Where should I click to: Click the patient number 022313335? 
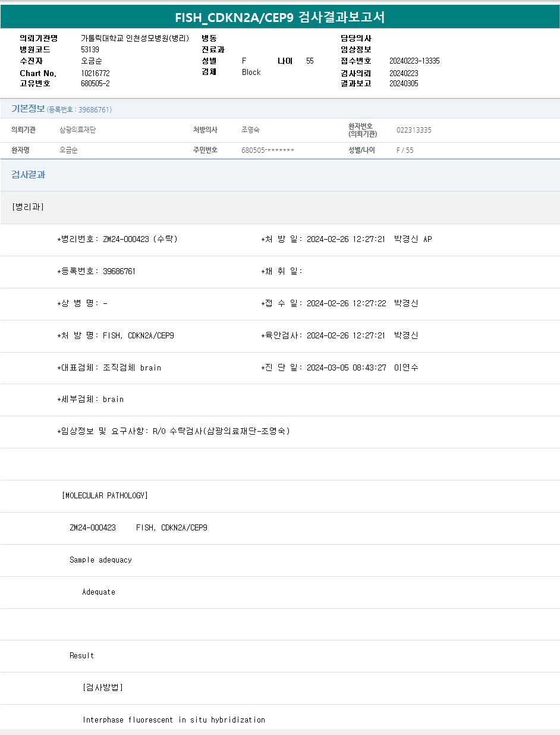click(414, 130)
